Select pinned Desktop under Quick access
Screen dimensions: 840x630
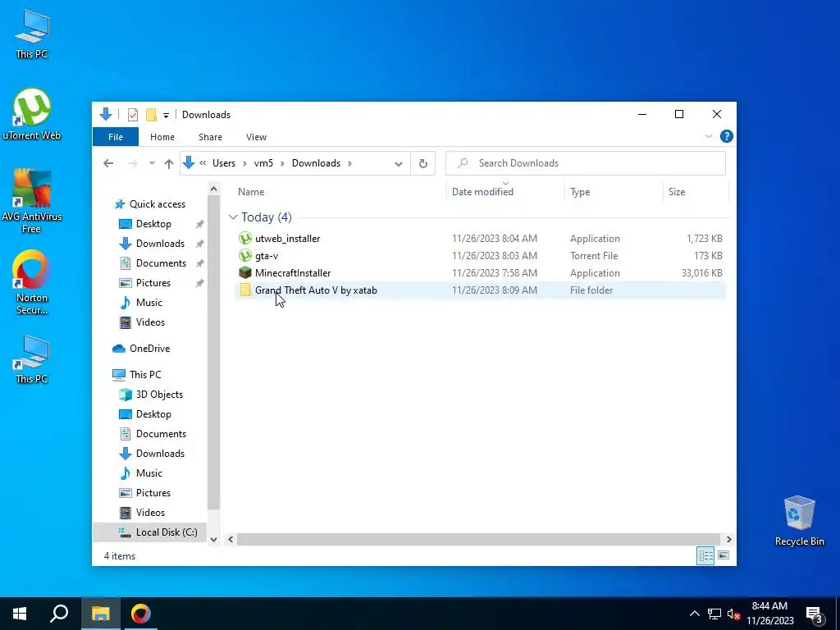[x=153, y=224]
